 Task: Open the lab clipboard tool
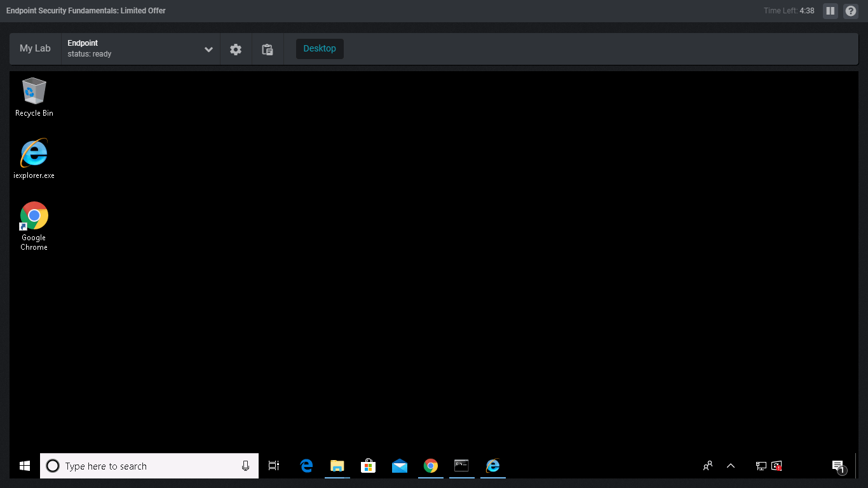[268, 50]
